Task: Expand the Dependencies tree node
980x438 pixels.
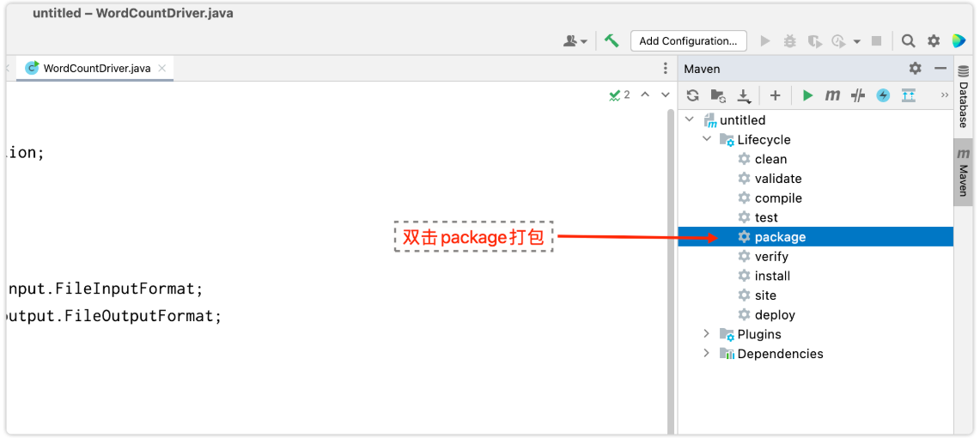Action: coord(707,354)
